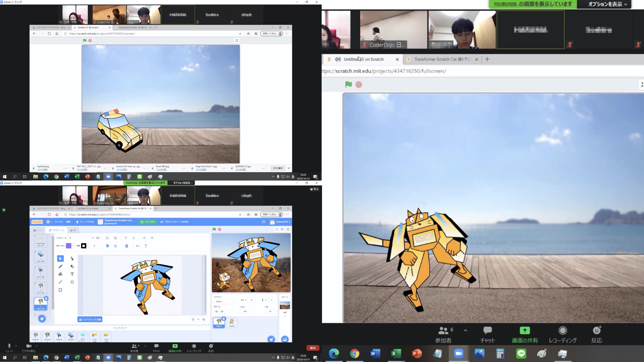The height and width of the screenshot is (362, 644).
Task: Open the 塗りつぶし fill color dropdown
Action: 72,246
